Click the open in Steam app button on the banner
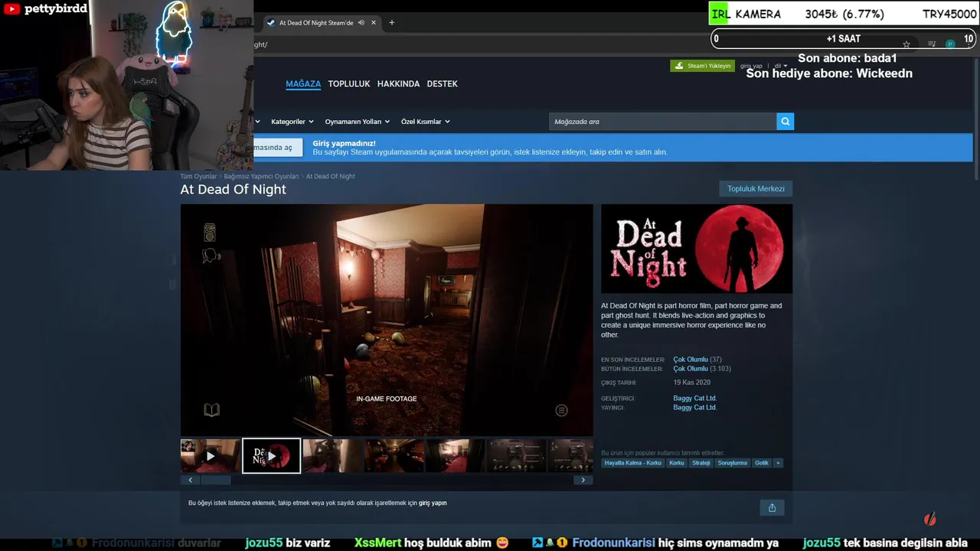Viewport: 980px width, 551px height. pos(278,148)
